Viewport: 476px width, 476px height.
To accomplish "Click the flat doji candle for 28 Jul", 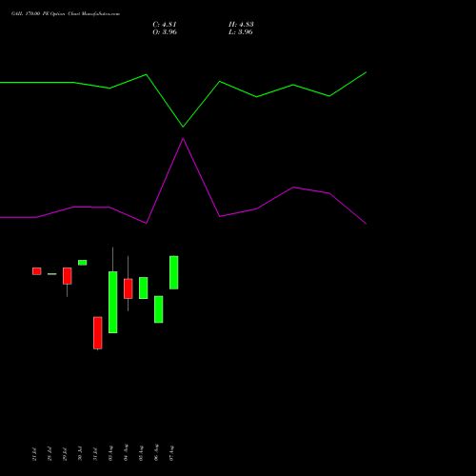I will [52, 274].
